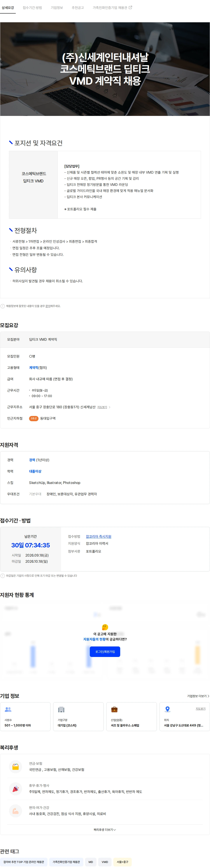Click the 501 ~ 1,000명 이하 value
The height and width of the screenshot is (868, 210).
[x=17, y=725]
